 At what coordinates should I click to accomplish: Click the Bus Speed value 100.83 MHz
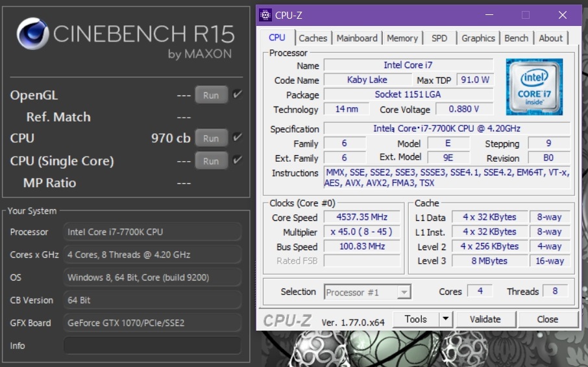(362, 246)
